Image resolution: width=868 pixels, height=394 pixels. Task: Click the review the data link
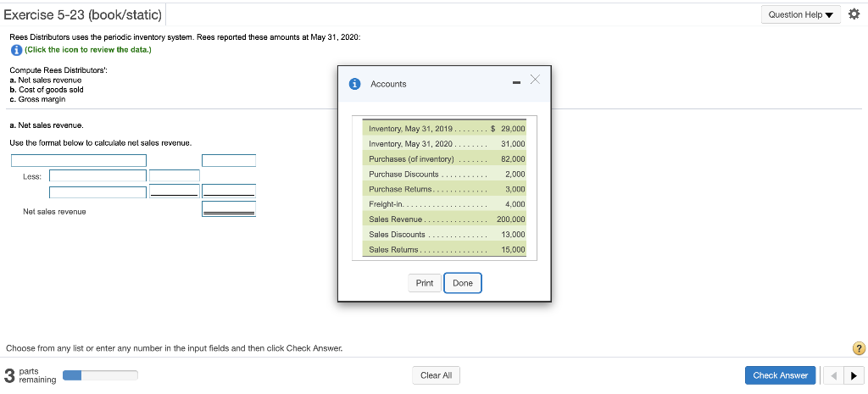point(87,50)
